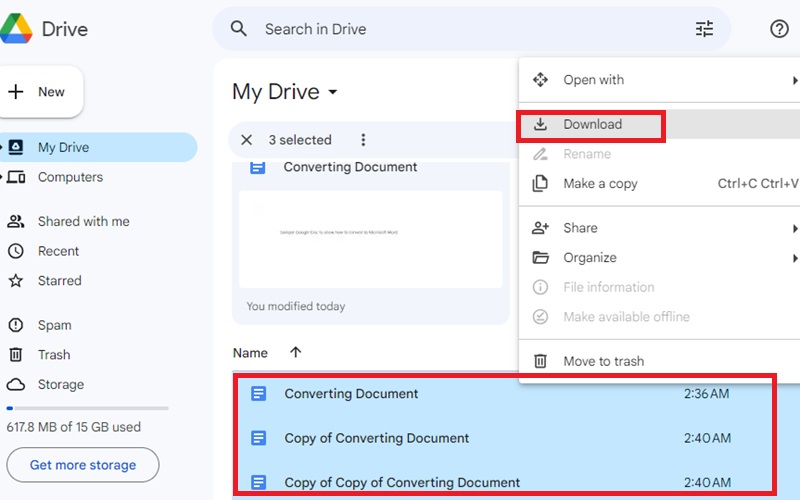The width and height of the screenshot is (800, 500).
Task: Choose Make a copy from context menu
Action: coord(659,183)
